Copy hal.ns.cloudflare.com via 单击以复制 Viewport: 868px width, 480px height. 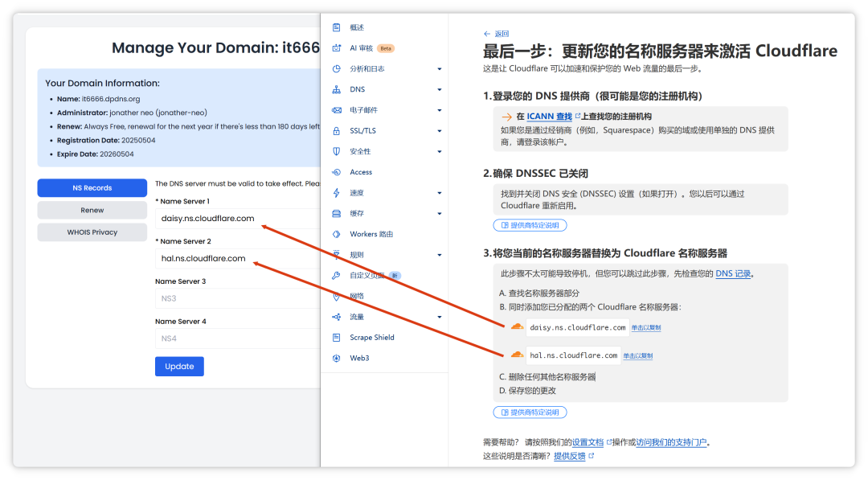click(637, 356)
